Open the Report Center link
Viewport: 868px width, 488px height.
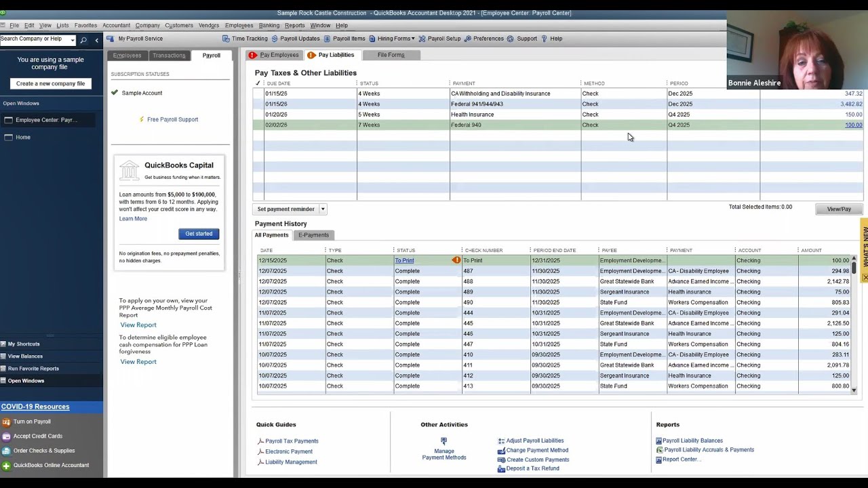point(682,460)
